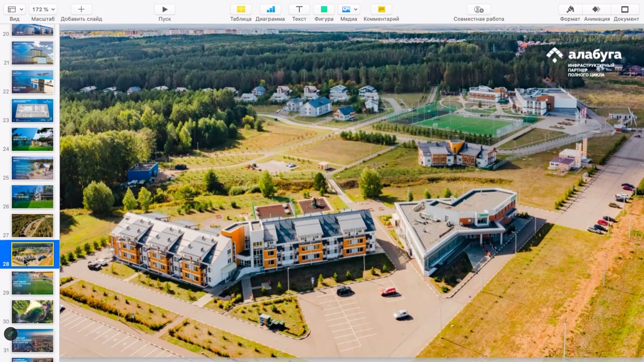Viewport: 644px width, 362px height.
Task: Expand the 172 % zoom dropdown
Action: 43,9
